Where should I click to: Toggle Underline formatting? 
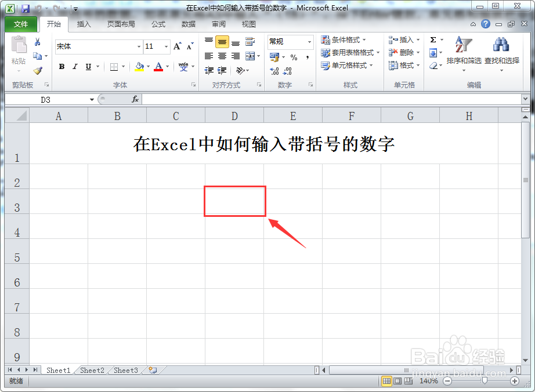pos(88,67)
